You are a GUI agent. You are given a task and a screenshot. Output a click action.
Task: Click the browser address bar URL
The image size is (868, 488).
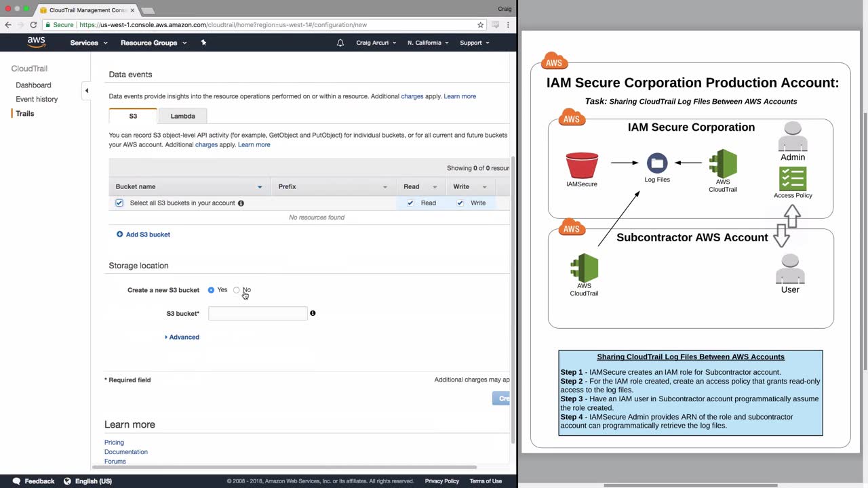tap(223, 24)
